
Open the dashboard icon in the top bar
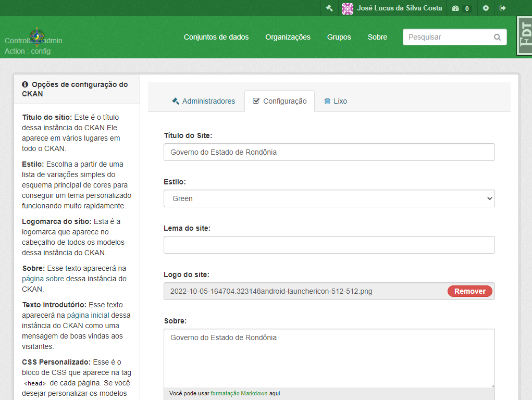click(x=455, y=8)
